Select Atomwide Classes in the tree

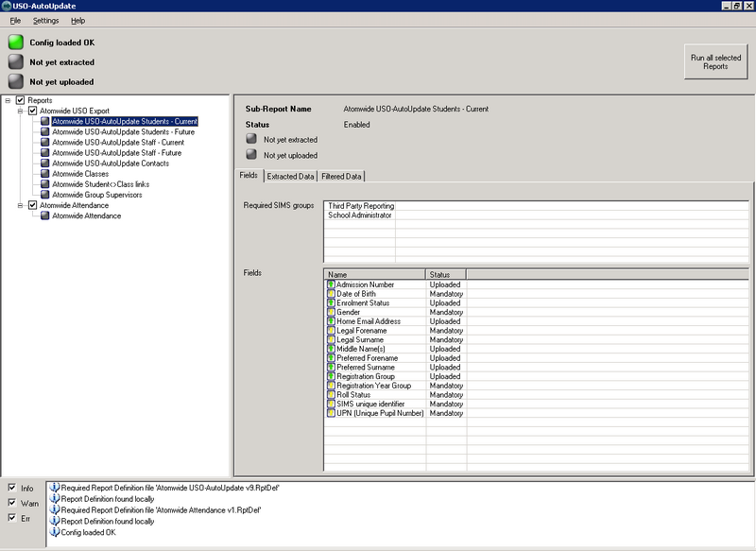80,174
